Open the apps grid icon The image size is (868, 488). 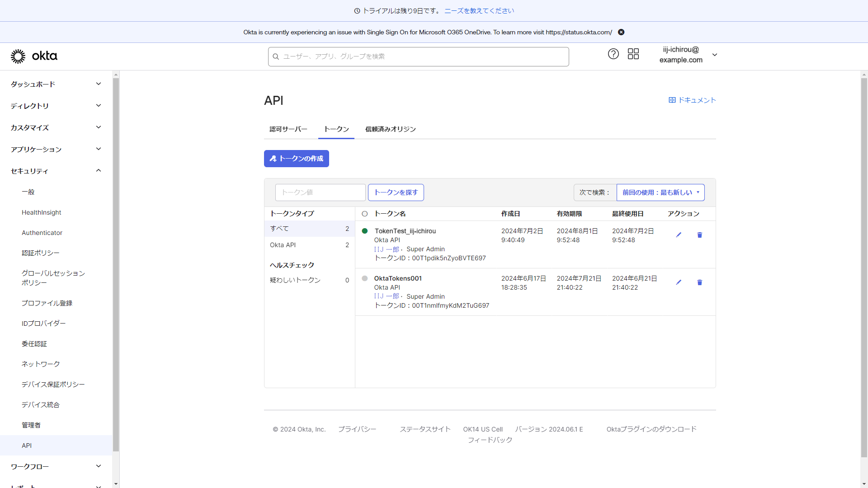pyautogui.click(x=633, y=54)
